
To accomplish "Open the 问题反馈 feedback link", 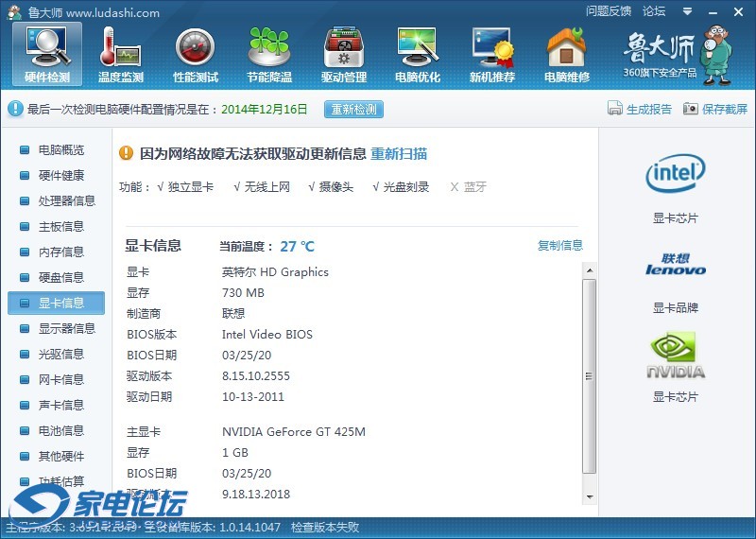I will [609, 11].
